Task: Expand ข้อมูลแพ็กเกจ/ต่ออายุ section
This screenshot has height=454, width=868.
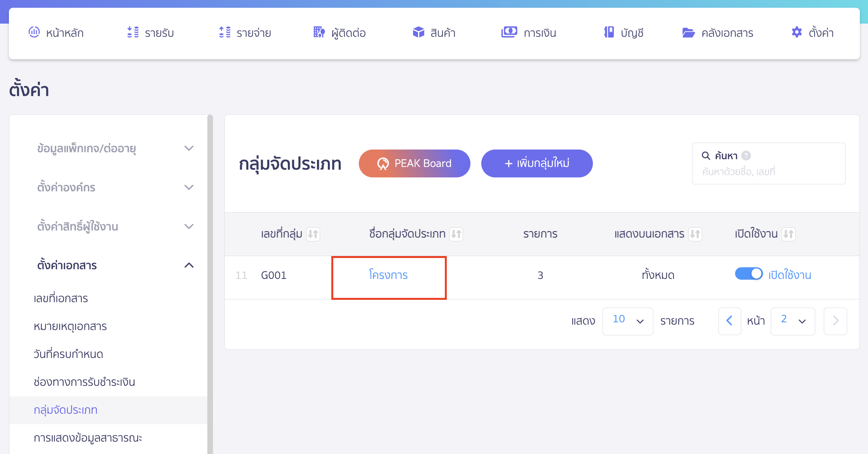Action: click(189, 148)
